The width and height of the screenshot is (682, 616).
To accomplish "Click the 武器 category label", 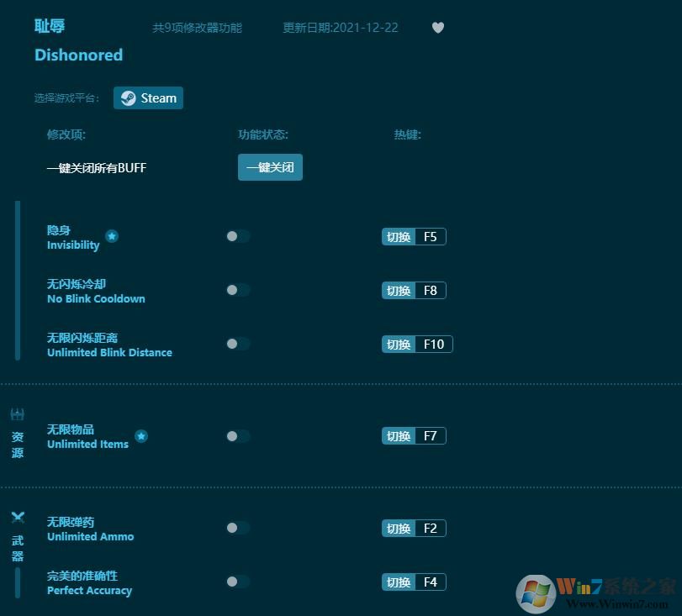I will (x=18, y=548).
